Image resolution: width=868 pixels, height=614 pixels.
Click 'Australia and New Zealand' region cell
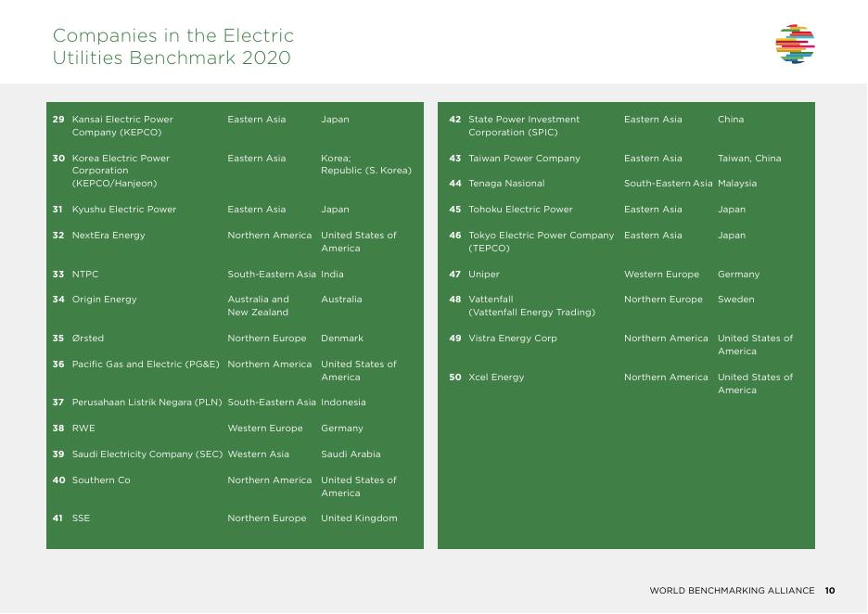click(x=258, y=306)
